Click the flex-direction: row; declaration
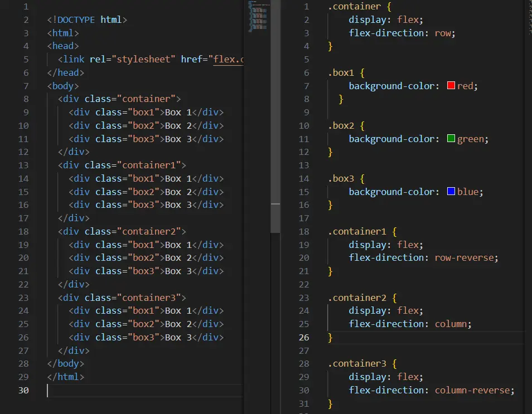The image size is (532, 414). (x=402, y=33)
